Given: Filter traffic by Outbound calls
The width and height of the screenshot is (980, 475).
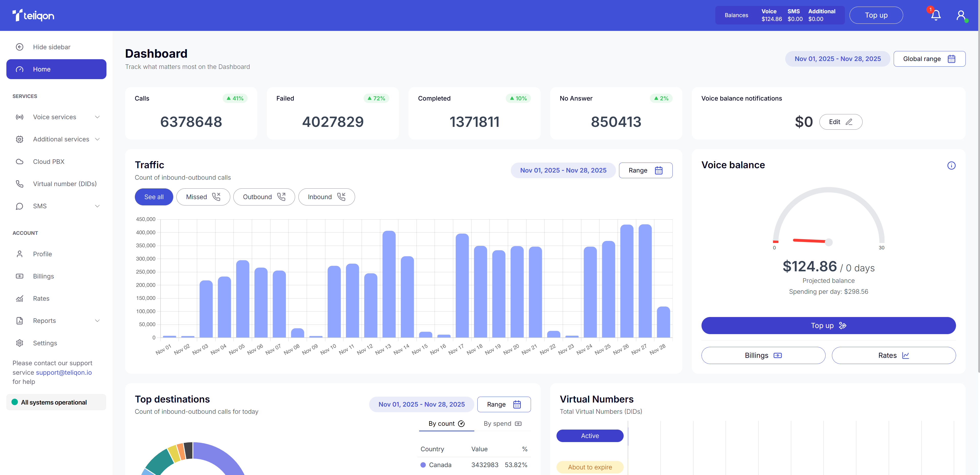Looking at the screenshot, I should click(x=264, y=197).
